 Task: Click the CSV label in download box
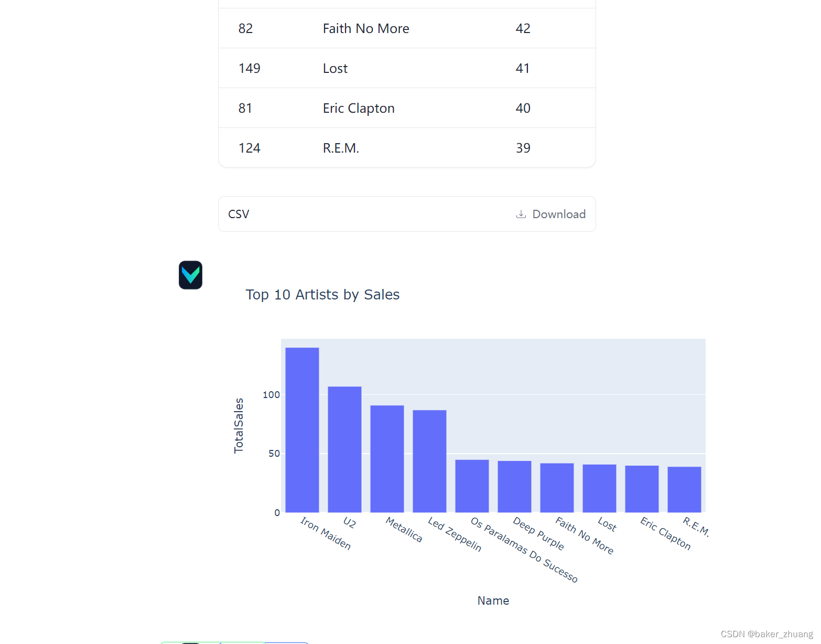click(239, 214)
